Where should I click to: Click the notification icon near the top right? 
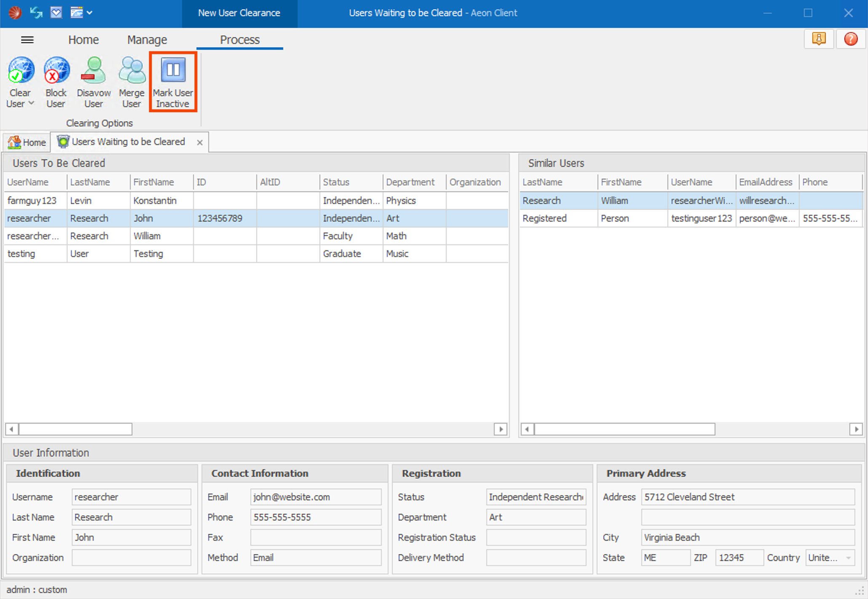point(818,39)
